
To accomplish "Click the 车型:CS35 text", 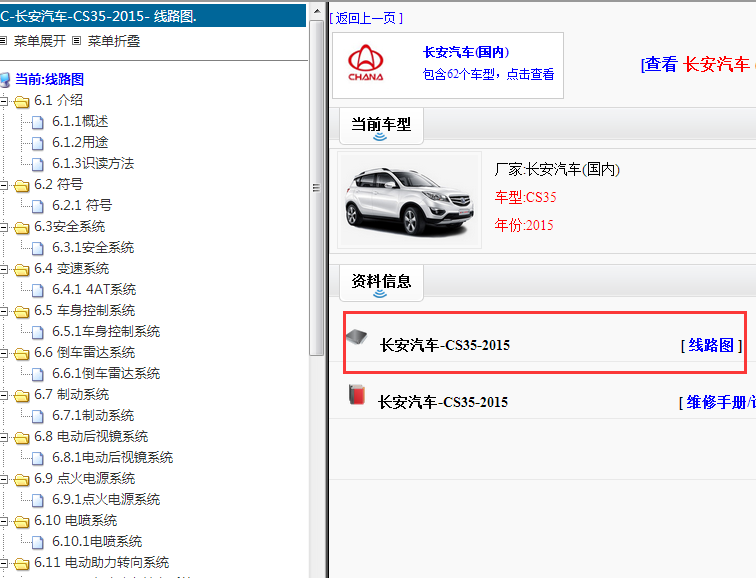I will click(x=526, y=197).
